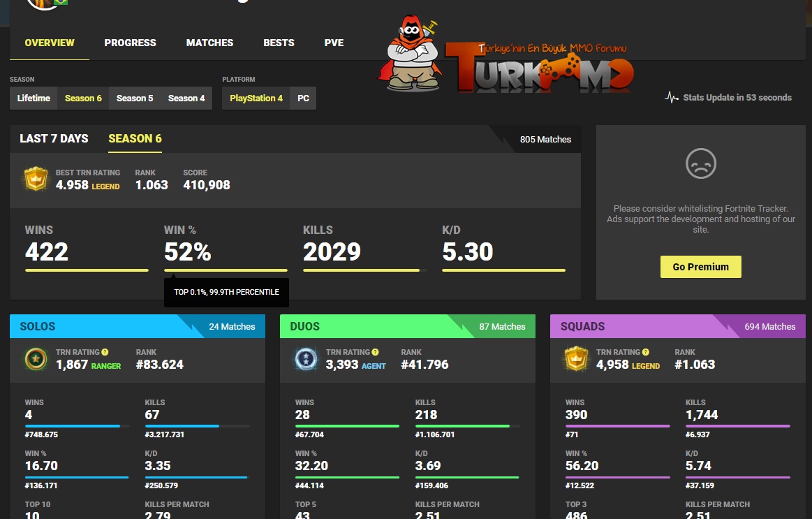Click the TurkMMO forum logo banner
Screen dimensions: 812x519
click(x=505, y=54)
